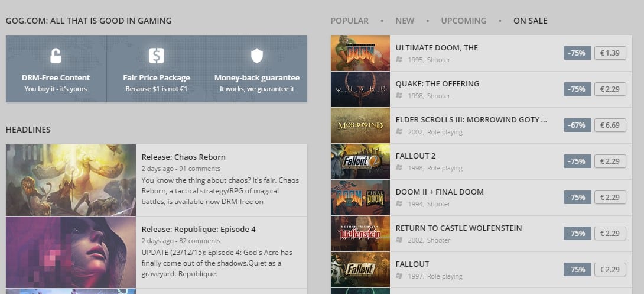Click '1997, Role-playing' text under Fallout

(435, 276)
